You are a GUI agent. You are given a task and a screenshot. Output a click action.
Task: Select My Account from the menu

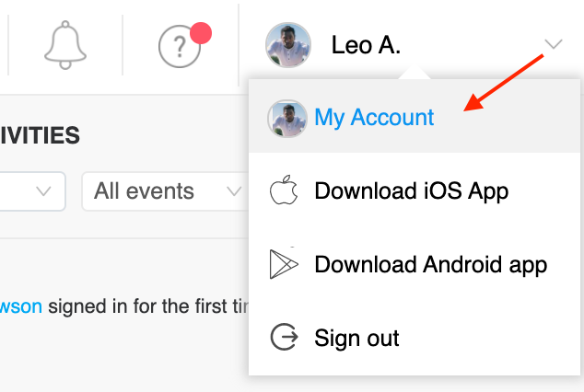coord(374,118)
